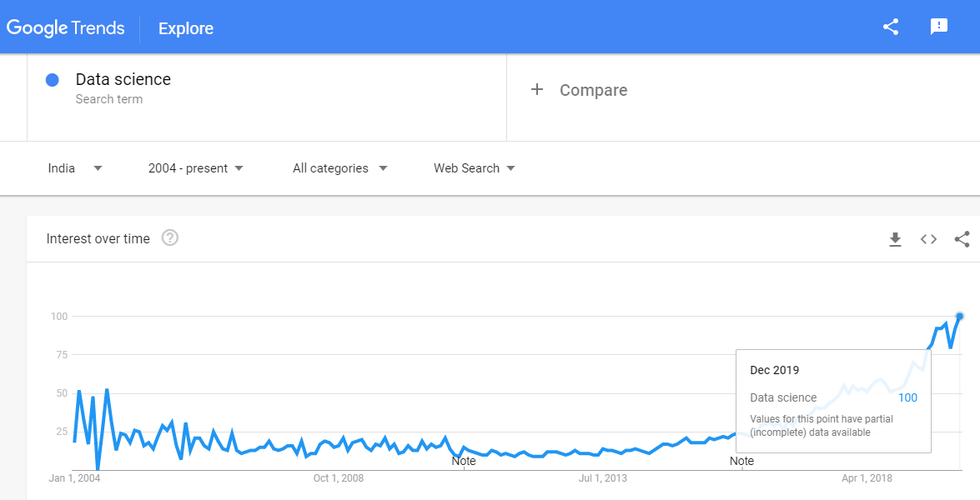The height and width of the screenshot is (500, 980).
Task: Click the blue dot beside Data science
Action: coord(53,80)
